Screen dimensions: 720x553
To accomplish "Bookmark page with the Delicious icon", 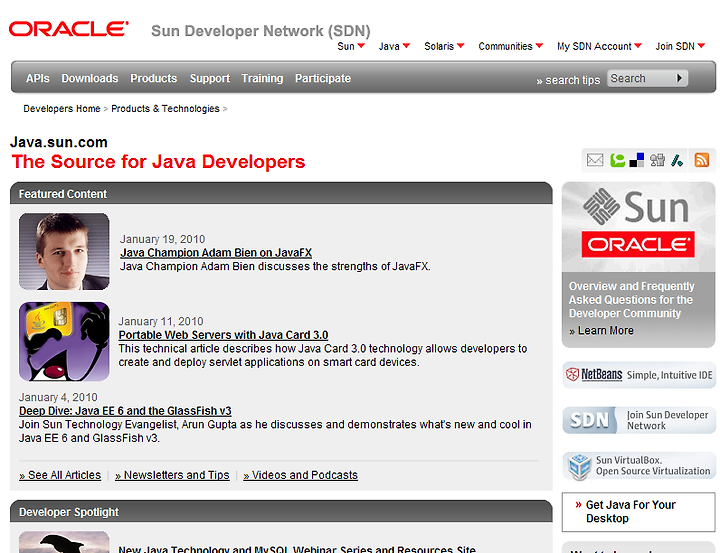I will 636,160.
